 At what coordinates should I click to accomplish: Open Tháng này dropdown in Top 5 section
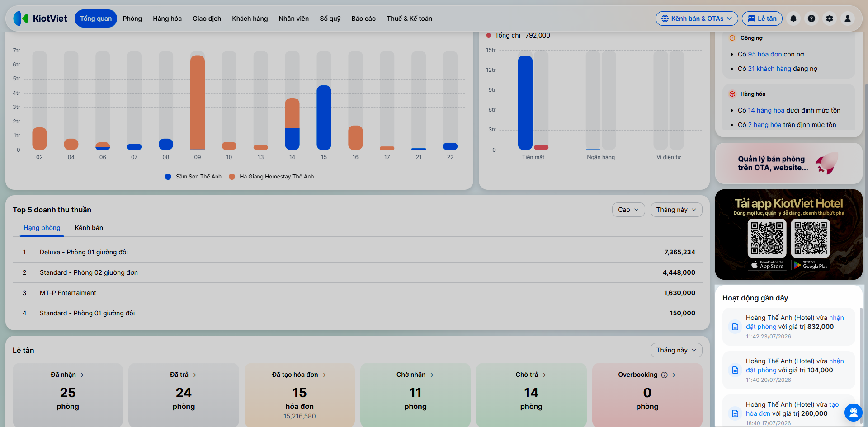[676, 210]
